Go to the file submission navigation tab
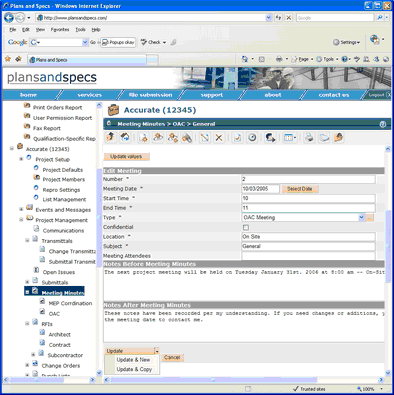This screenshot has height=395, width=394. 151,95
